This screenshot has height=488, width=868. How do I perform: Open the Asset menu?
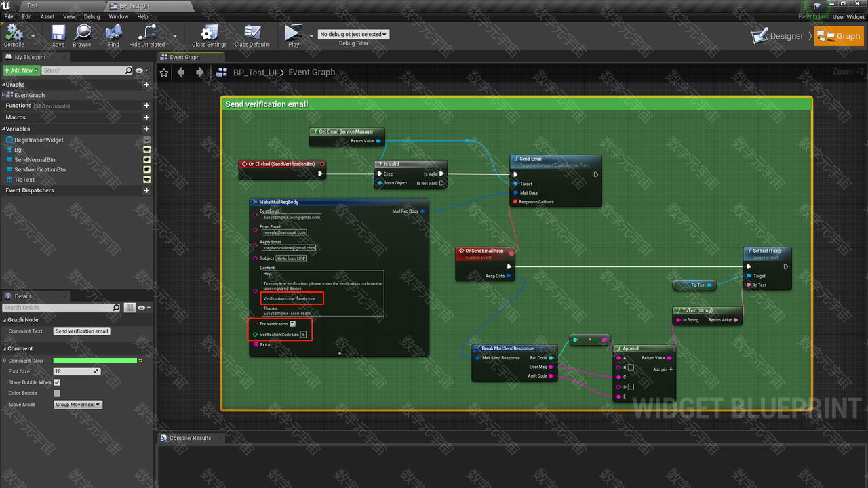47,16
